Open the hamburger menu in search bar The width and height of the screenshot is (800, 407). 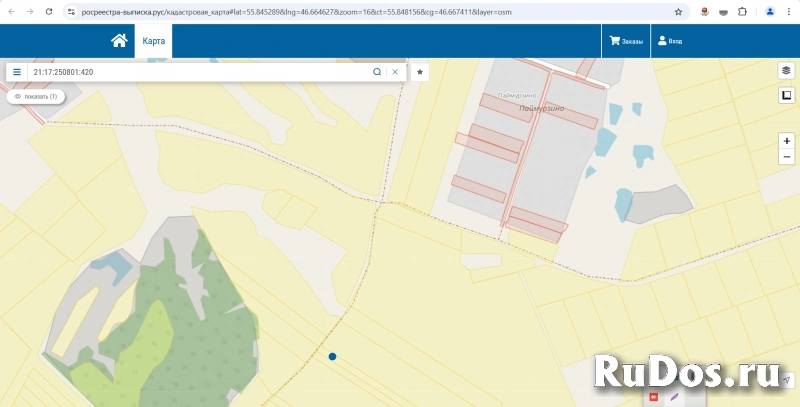pyautogui.click(x=17, y=72)
